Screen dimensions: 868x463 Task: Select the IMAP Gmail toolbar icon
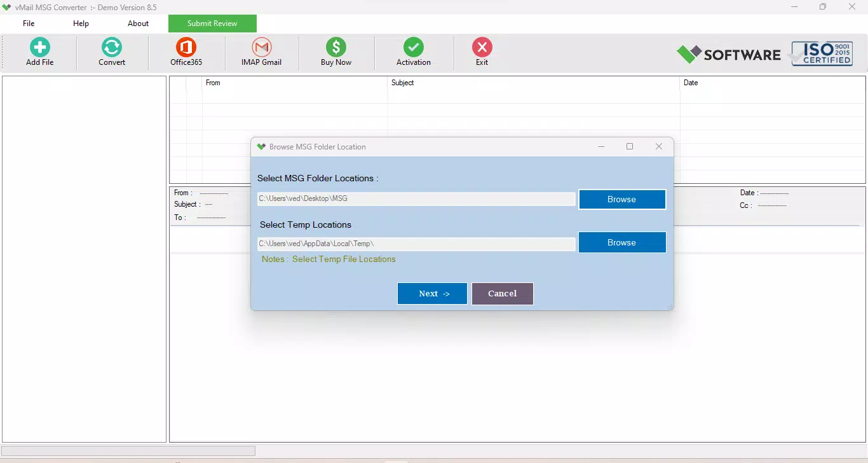coord(261,52)
